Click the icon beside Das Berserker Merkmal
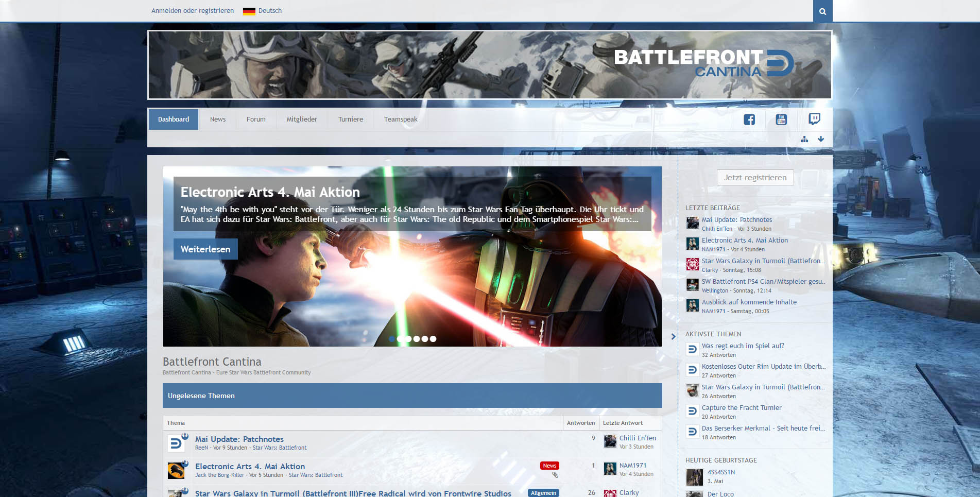This screenshot has width=980, height=497. click(x=693, y=432)
